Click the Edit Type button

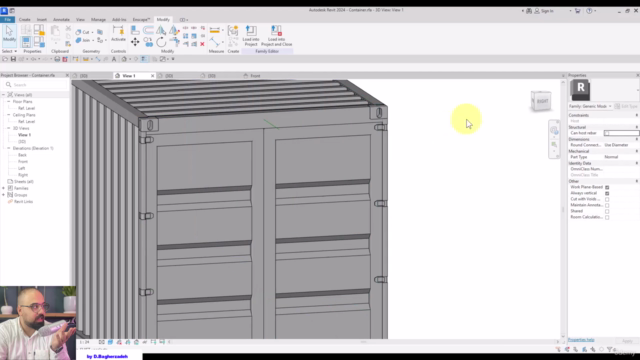point(627,106)
